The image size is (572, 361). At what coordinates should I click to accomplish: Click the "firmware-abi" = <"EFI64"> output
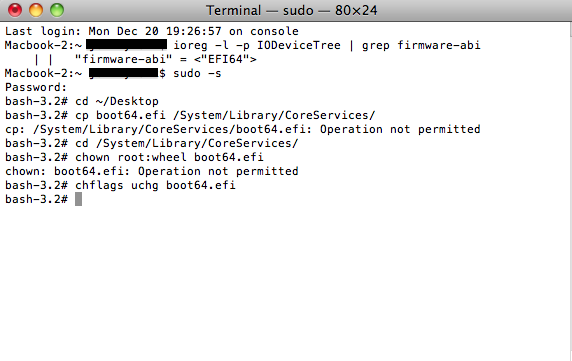(166, 59)
